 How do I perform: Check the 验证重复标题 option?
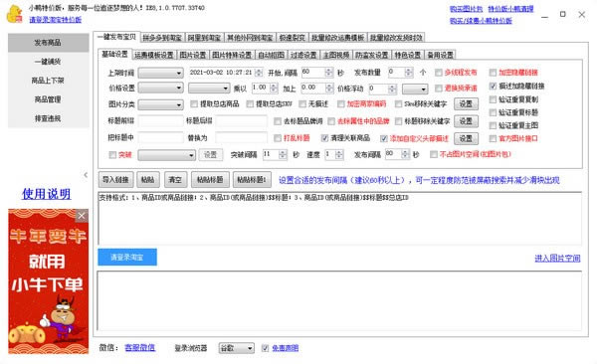[493, 112]
